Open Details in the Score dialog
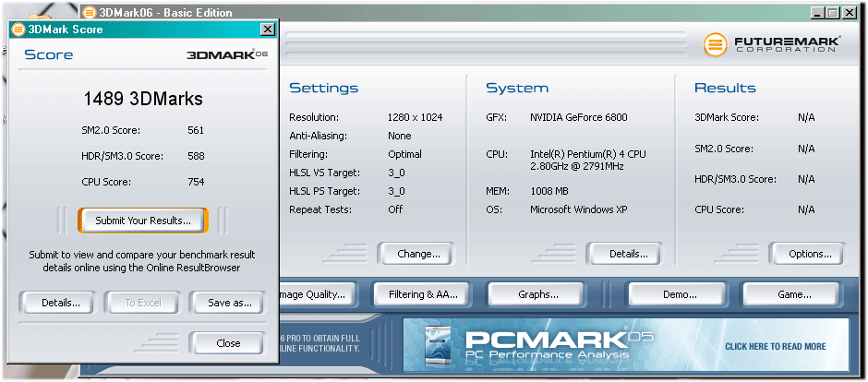 coord(57,303)
